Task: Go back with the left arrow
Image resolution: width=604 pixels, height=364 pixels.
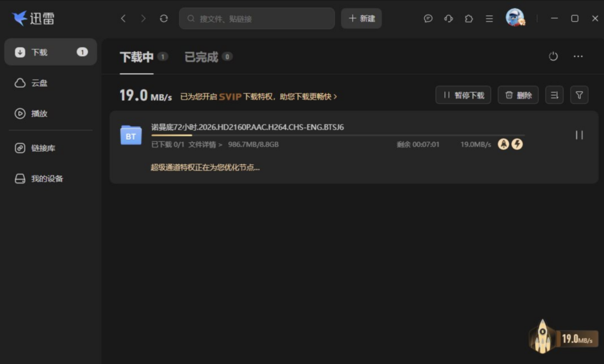Action: [123, 18]
